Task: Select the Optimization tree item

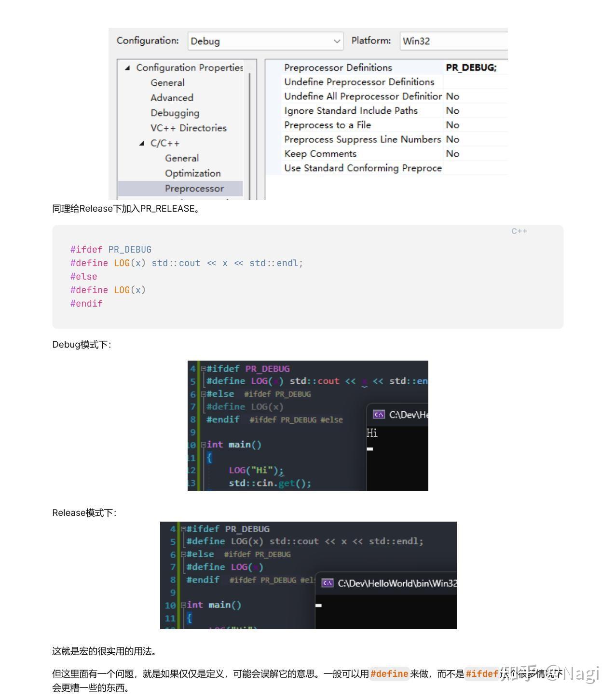Action: click(x=192, y=173)
